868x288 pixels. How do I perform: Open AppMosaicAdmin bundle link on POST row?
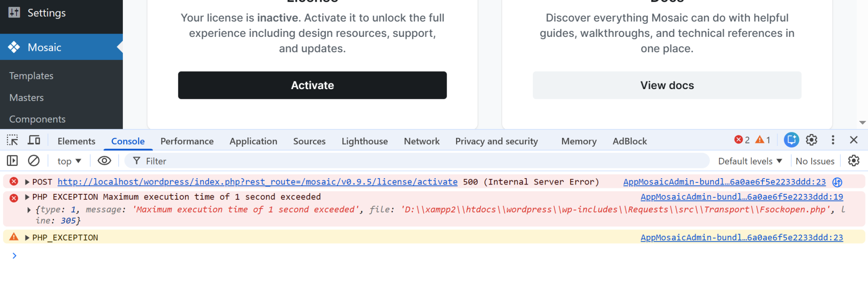click(725, 182)
